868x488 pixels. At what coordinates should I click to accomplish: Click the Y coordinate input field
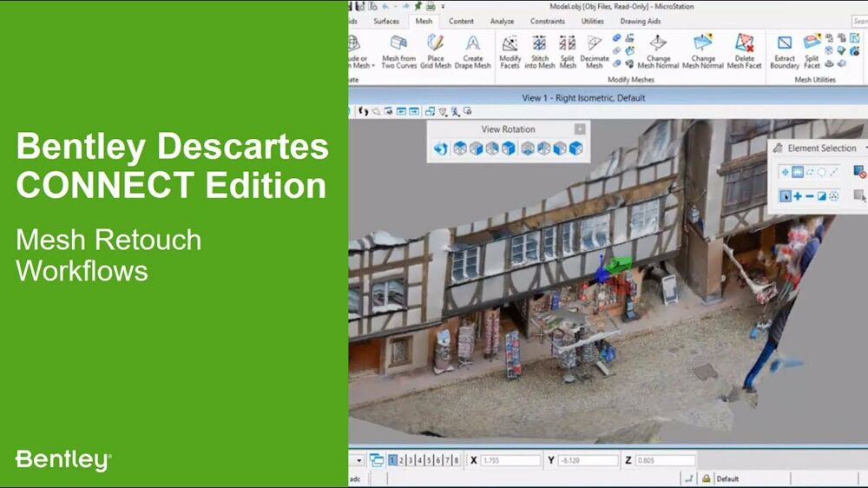pyautogui.click(x=588, y=460)
